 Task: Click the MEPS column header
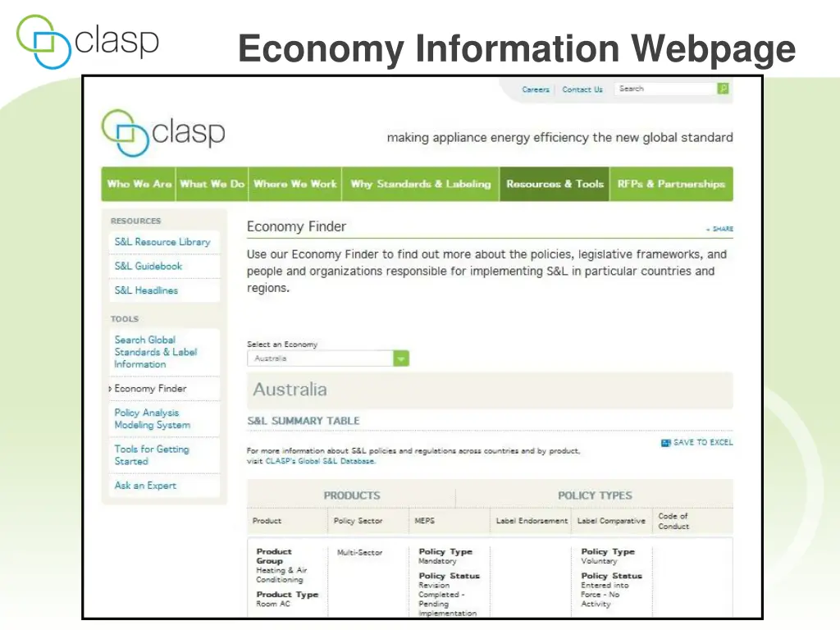pyautogui.click(x=425, y=521)
